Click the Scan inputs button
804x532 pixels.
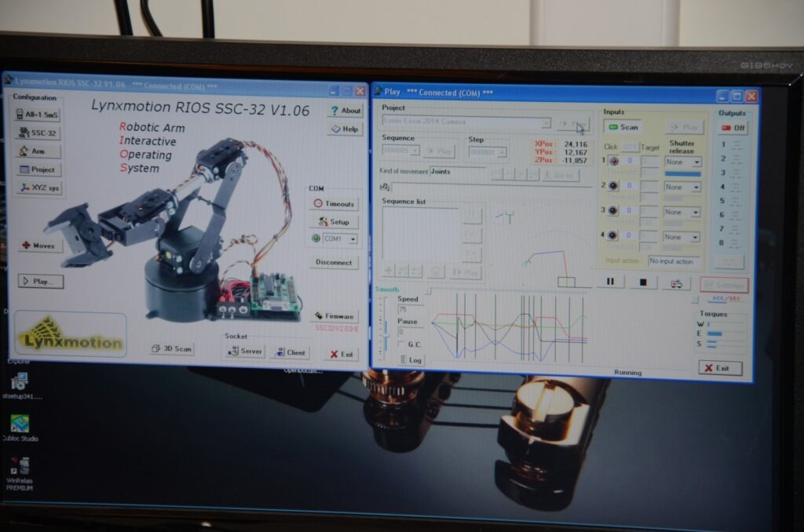pos(623,127)
